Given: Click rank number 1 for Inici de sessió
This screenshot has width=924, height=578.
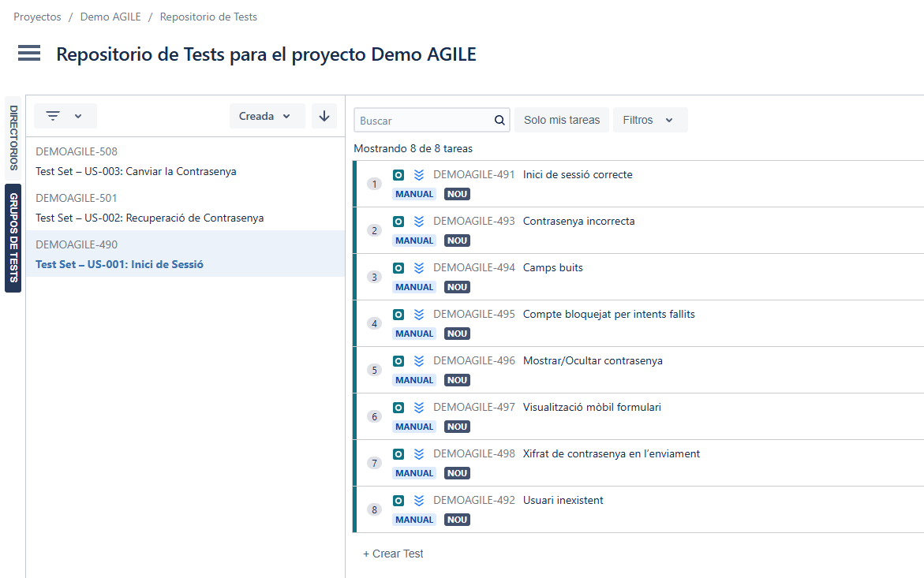Looking at the screenshot, I should tap(374, 185).
